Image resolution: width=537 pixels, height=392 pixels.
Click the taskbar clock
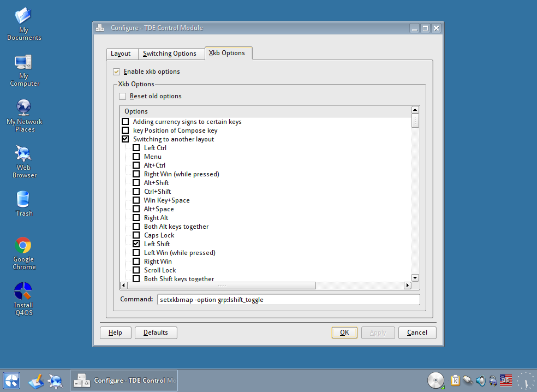pyautogui.click(x=526, y=381)
